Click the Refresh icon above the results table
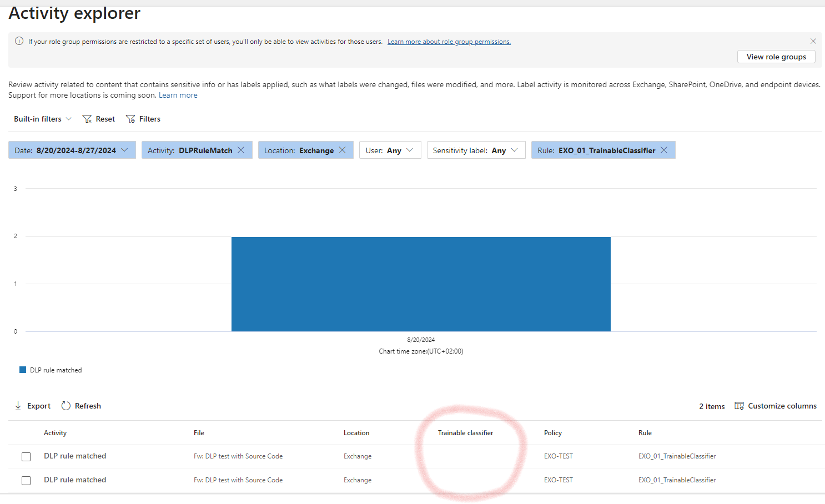This screenshot has width=825, height=504. [66, 406]
